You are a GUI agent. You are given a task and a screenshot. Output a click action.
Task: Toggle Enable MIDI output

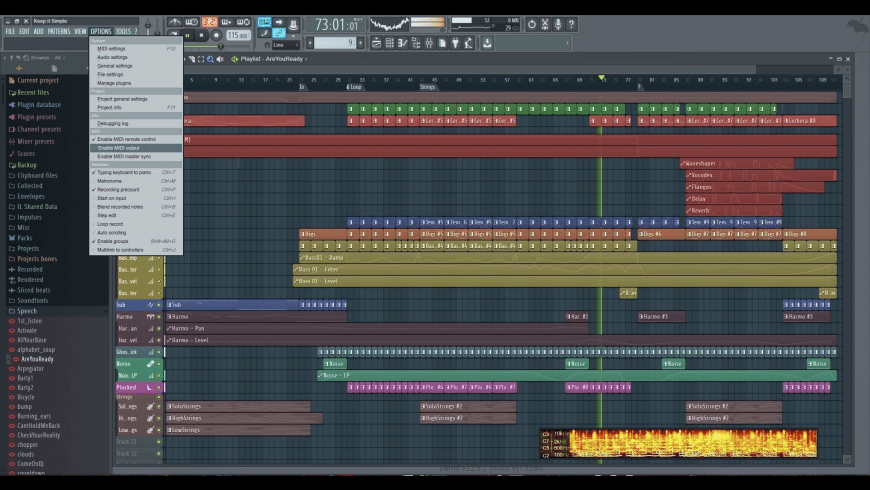119,148
